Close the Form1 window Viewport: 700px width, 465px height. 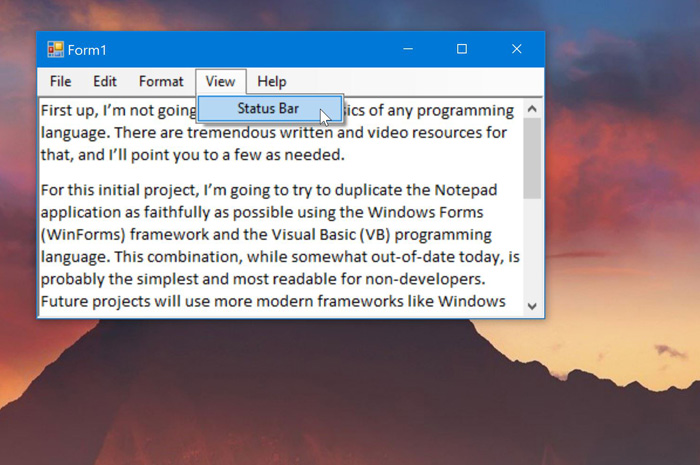tap(517, 49)
